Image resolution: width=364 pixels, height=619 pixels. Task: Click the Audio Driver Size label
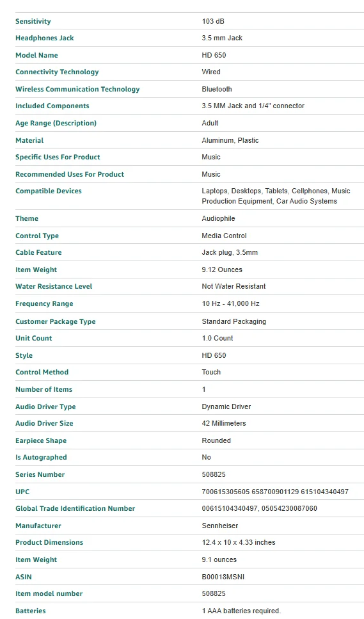44,423
